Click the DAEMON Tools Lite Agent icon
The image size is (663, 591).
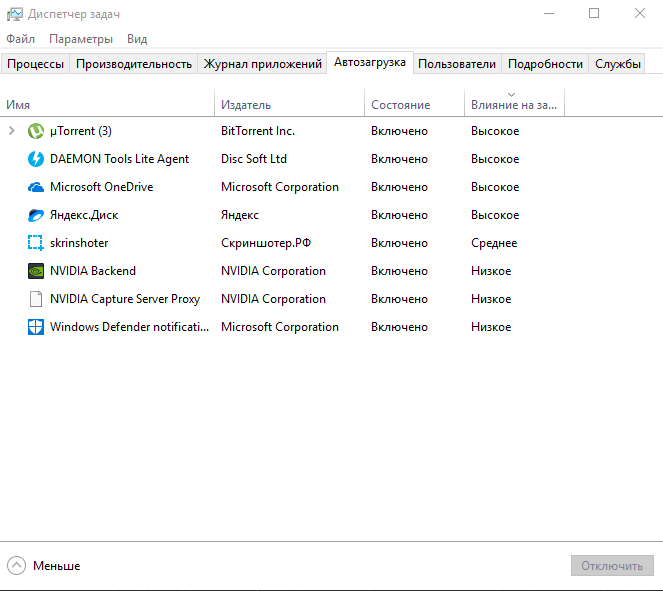pyautogui.click(x=36, y=159)
